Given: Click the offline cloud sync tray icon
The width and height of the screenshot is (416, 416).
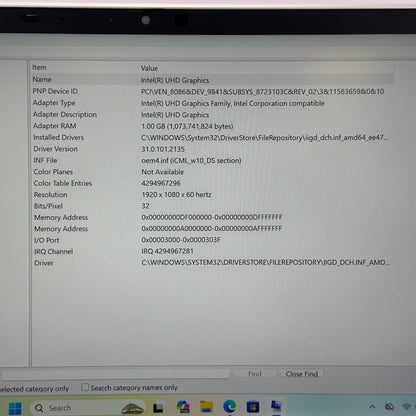Looking at the screenshot, I should point(389,406).
